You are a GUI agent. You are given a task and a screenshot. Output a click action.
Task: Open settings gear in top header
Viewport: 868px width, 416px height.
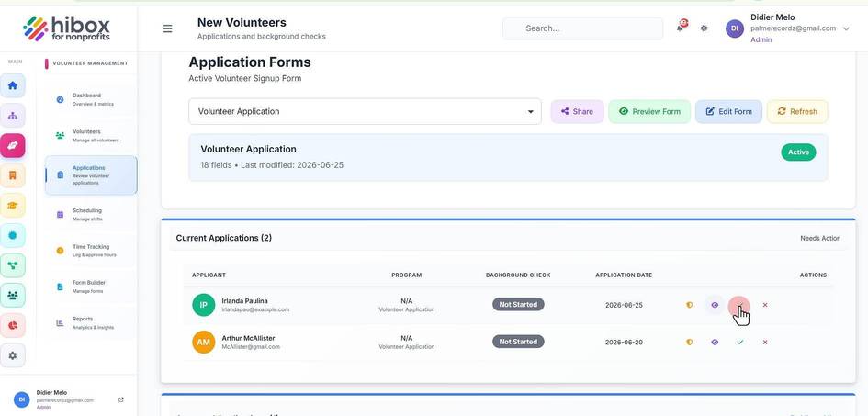(704, 28)
